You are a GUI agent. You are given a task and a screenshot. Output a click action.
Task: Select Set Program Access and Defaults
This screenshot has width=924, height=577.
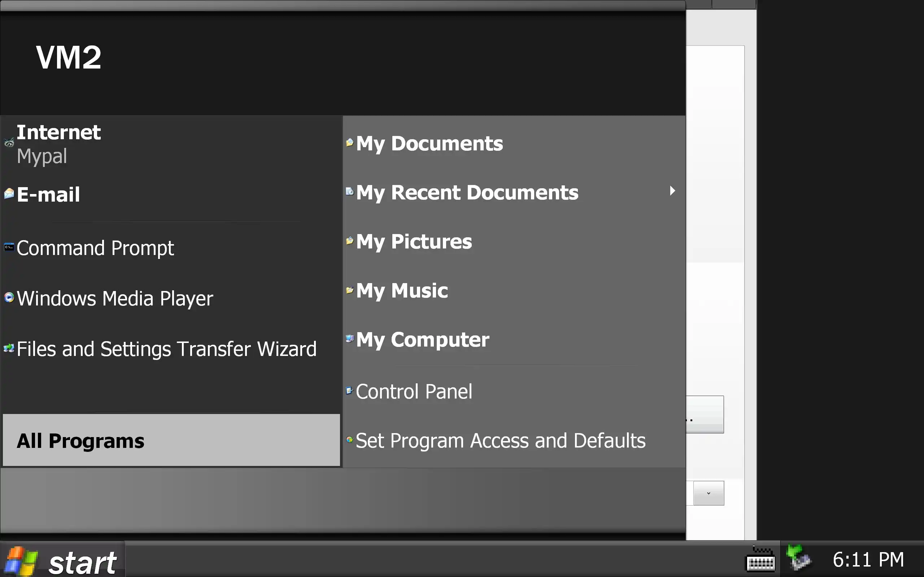(500, 441)
